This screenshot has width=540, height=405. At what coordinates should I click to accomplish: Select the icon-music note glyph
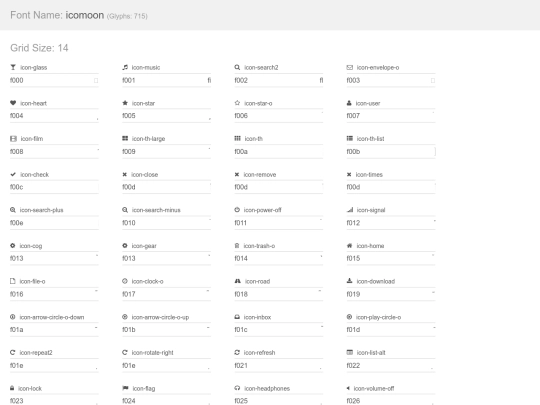pos(125,67)
